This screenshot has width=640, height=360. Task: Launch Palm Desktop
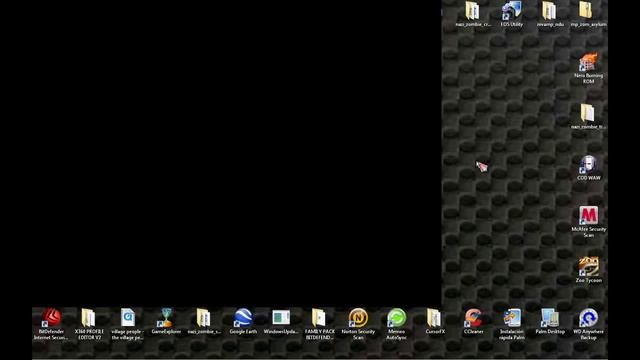(x=550, y=322)
